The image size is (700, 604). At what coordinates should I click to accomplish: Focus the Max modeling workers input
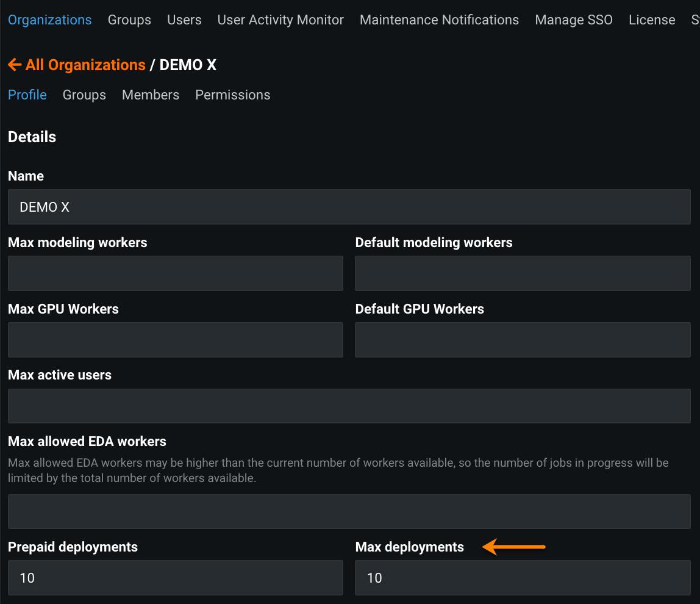pyautogui.click(x=176, y=273)
